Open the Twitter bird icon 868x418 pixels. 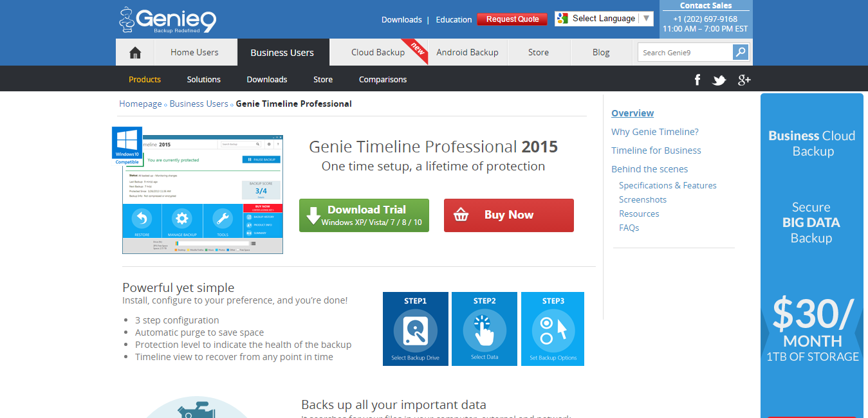[x=719, y=80]
